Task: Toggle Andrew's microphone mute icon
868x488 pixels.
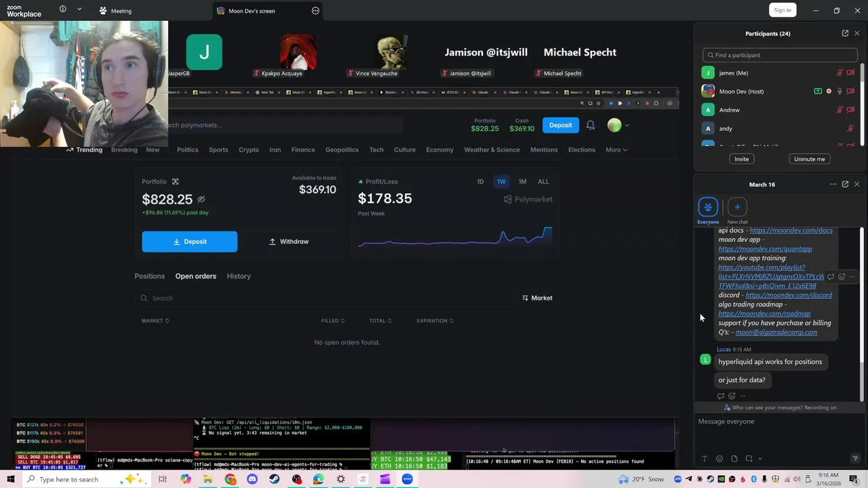Action: (840, 110)
